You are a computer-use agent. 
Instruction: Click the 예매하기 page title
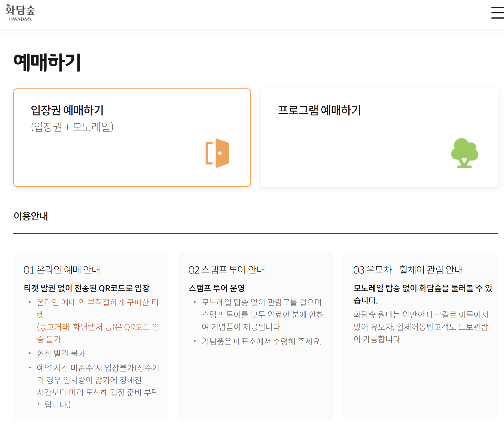point(46,62)
